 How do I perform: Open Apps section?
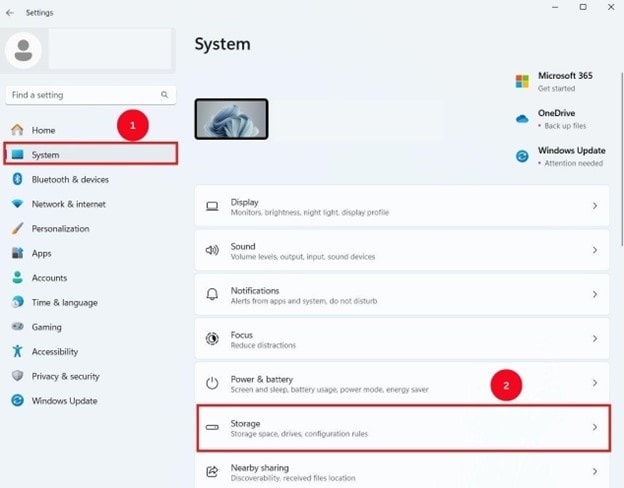[91, 253]
